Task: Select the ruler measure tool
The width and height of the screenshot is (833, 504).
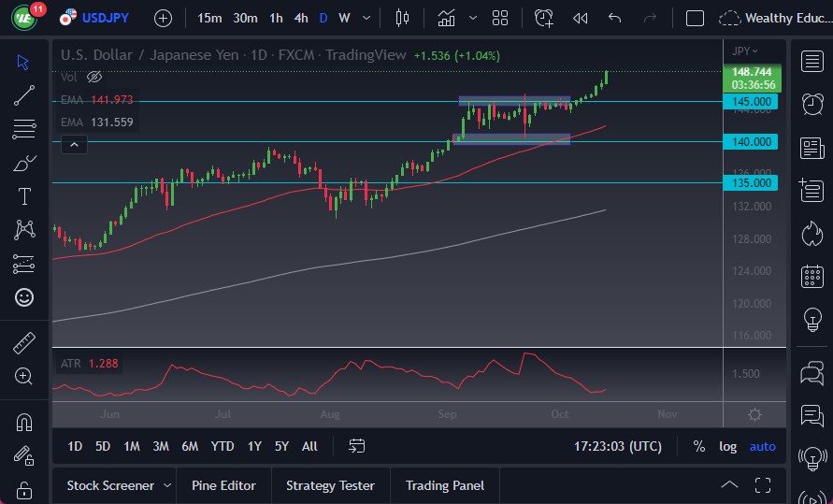Action: (24, 342)
